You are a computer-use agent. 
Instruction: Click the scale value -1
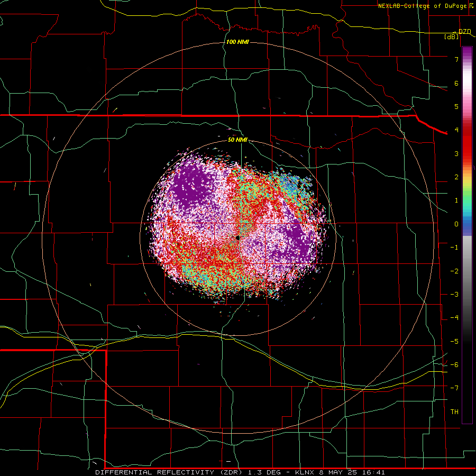tap(454, 248)
